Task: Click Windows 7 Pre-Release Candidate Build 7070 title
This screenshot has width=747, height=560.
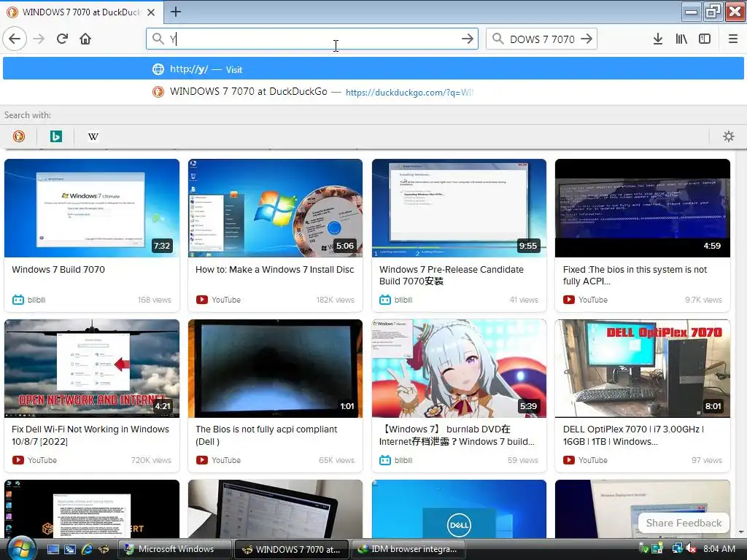Action: [x=451, y=275]
